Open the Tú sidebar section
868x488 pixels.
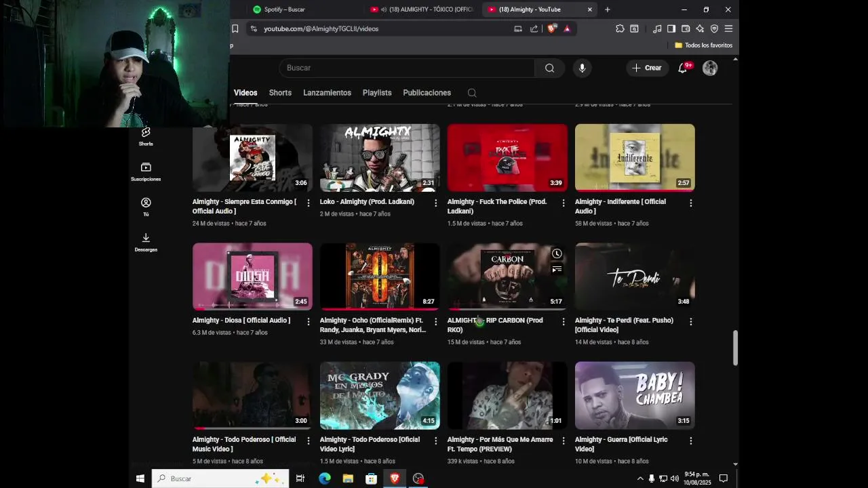pyautogui.click(x=146, y=207)
